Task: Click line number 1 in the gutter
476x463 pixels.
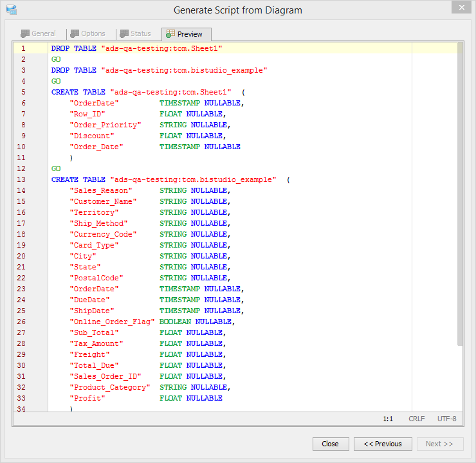Action: [x=23, y=48]
